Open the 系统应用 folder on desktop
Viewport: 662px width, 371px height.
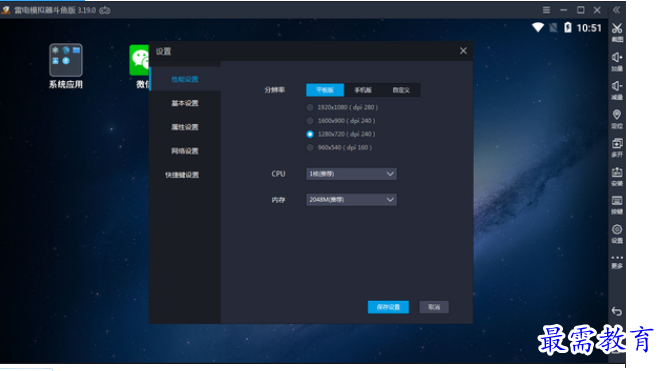pos(66,60)
